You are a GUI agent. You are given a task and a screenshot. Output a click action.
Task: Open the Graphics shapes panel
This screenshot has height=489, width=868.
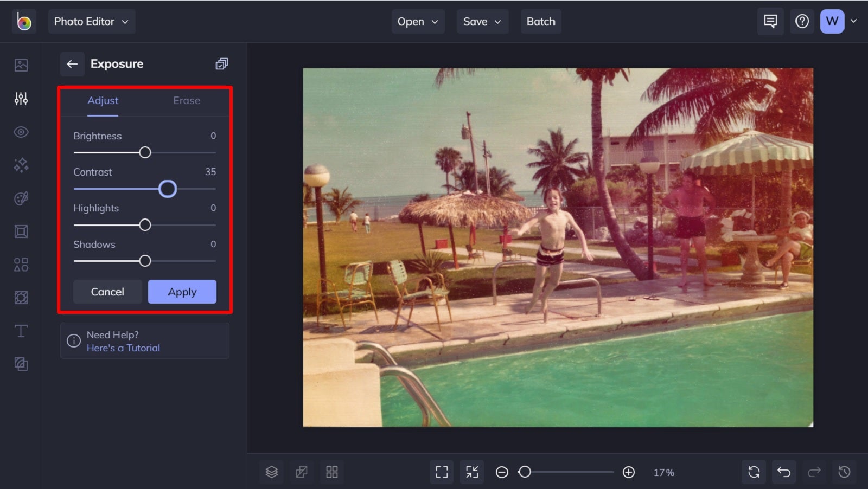click(21, 265)
